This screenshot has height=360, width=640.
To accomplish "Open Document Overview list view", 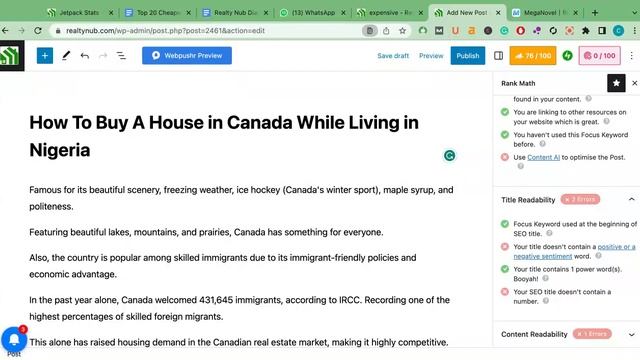I will tap(121, 56).
